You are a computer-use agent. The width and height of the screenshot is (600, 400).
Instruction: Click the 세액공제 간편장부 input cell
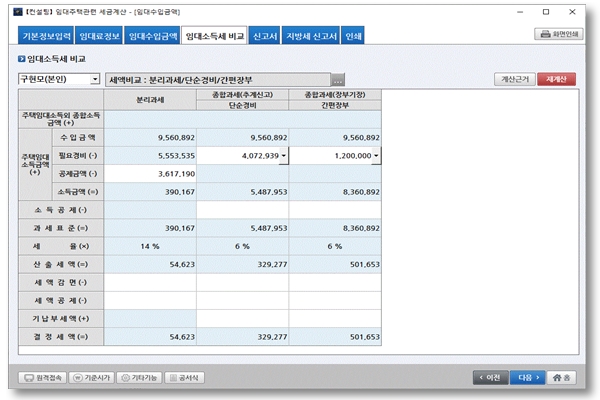[335, 300]
